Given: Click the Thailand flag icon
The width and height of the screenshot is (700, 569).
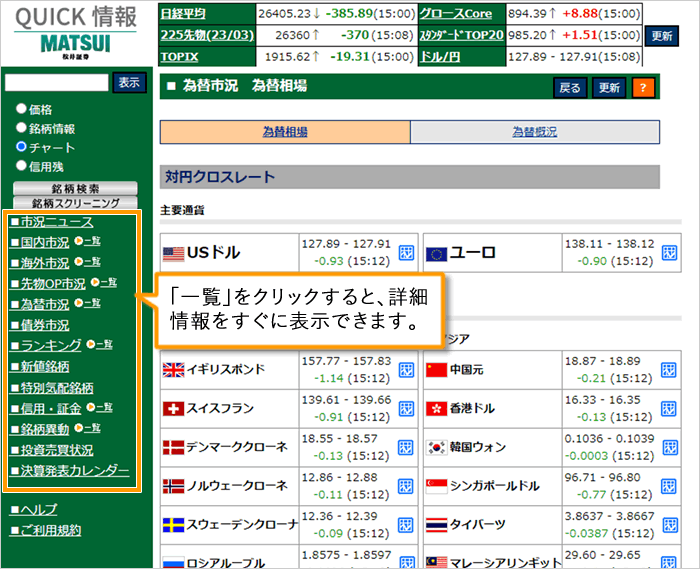Looking at the screenshot, I should (436, 525).
